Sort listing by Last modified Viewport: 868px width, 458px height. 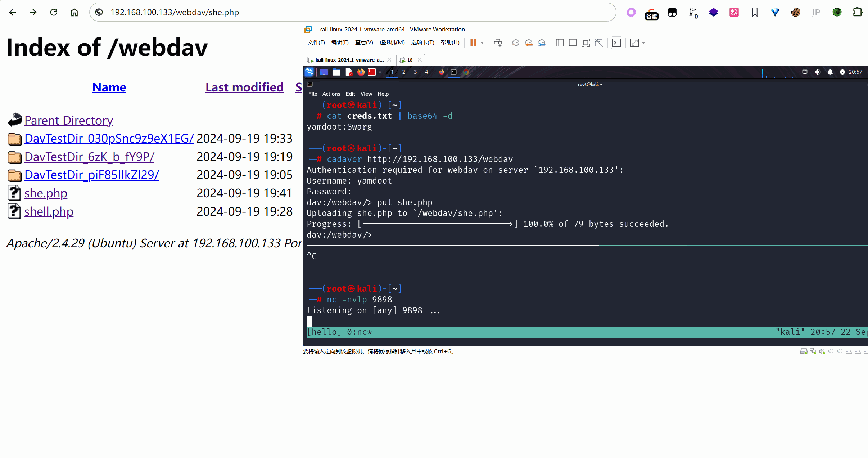point(244,87)
